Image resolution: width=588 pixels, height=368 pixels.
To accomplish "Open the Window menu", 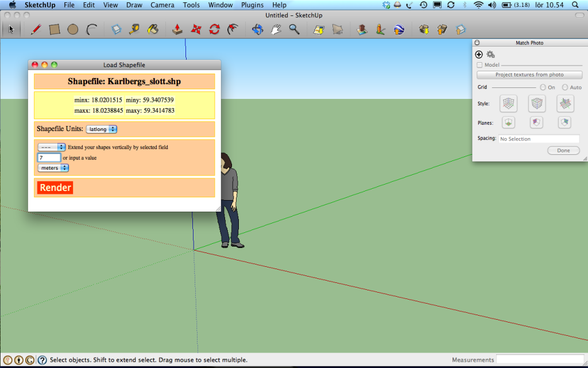I will (x=220, y=5).
